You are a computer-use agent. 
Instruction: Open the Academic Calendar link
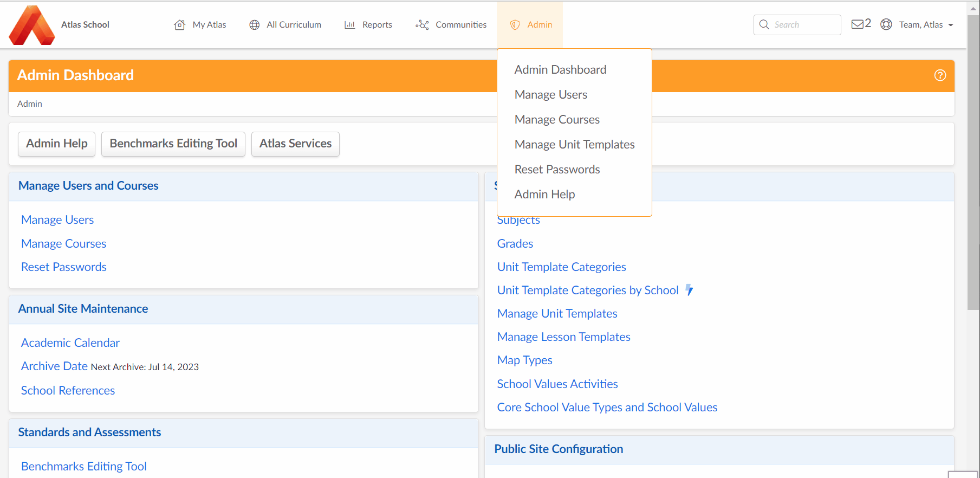tap(70, 343)
